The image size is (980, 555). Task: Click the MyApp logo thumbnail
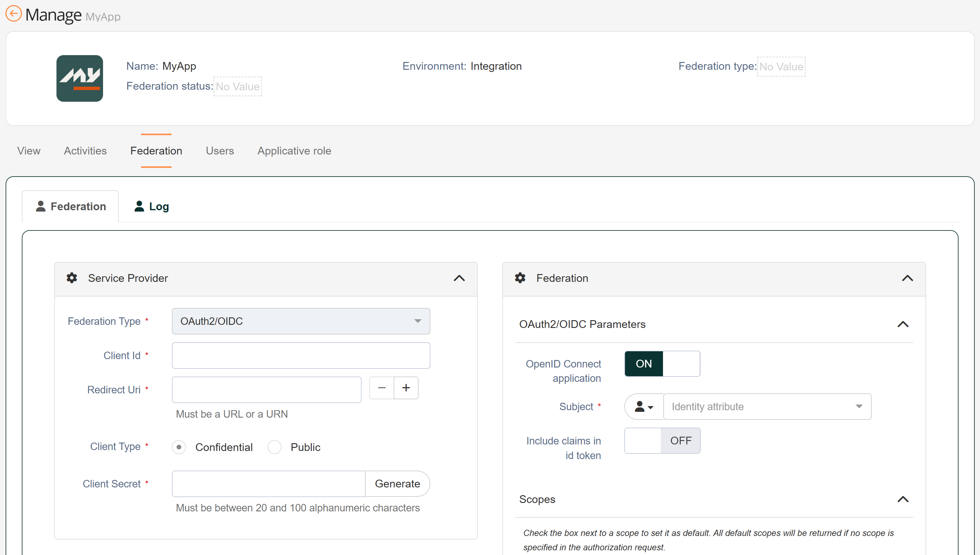80,78
